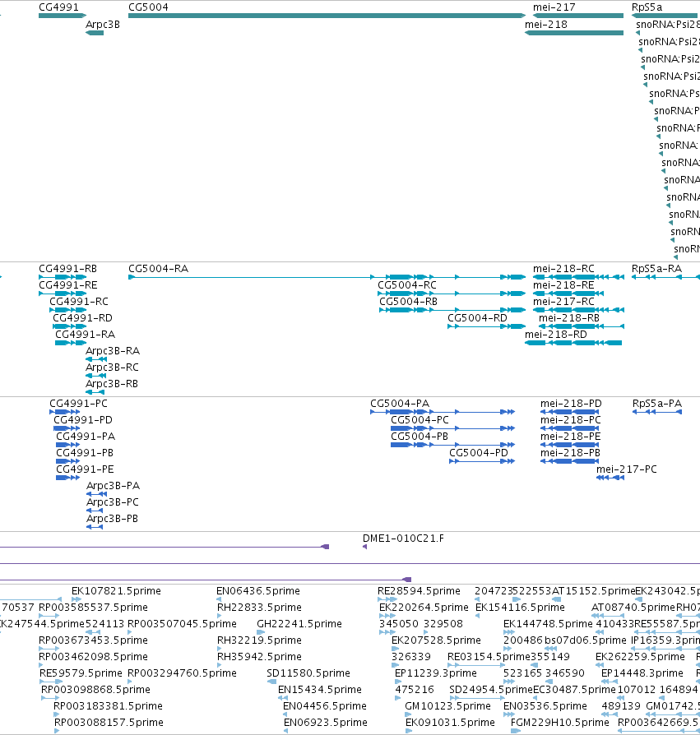The height and width of the screenshot is (735, 700).
Task: Select transcript Arpc3B-RC
Action: coord(112,367)
